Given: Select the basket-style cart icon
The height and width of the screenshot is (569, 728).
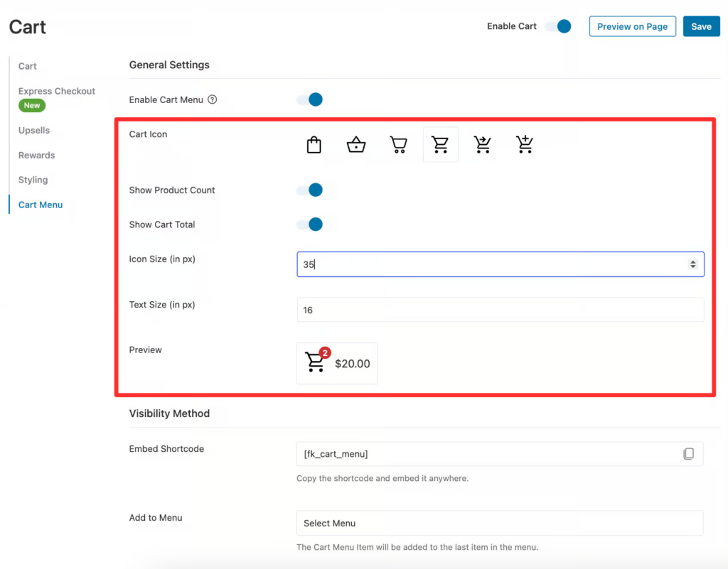Looking at the screenshot, I should pyautogui.click(x=355, y=144).
